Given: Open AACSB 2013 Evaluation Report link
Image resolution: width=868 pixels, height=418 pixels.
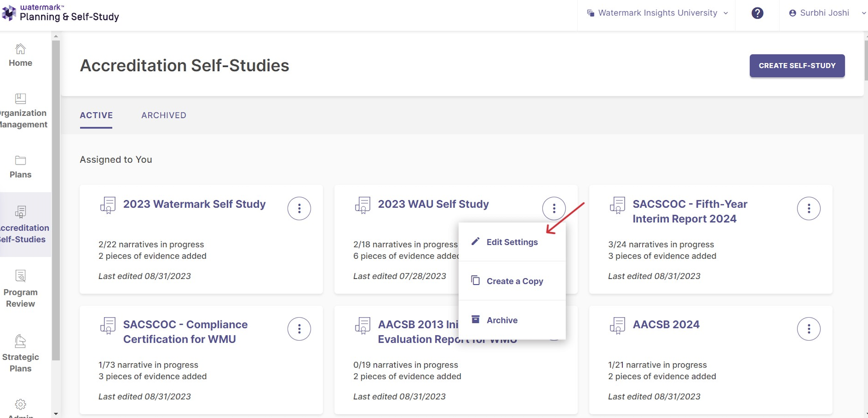Looking at the screenshot, I should click(418, 332).
